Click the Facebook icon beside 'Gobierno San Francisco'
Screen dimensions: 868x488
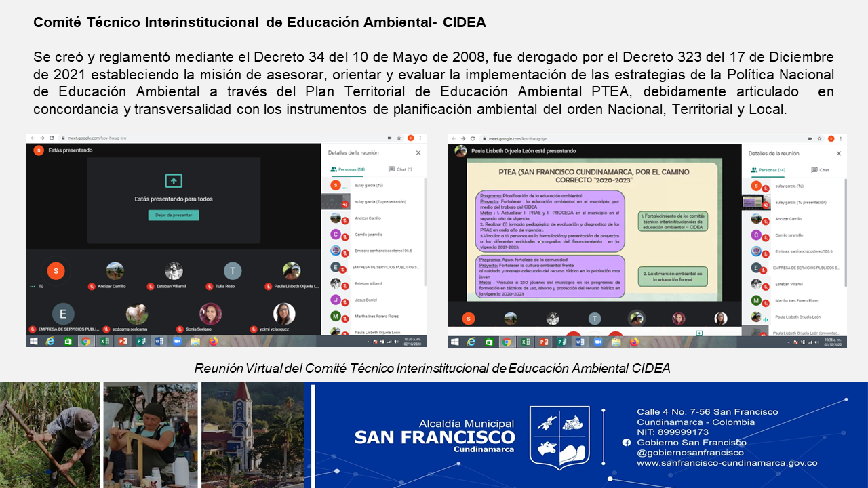click(x=627, y=443)
